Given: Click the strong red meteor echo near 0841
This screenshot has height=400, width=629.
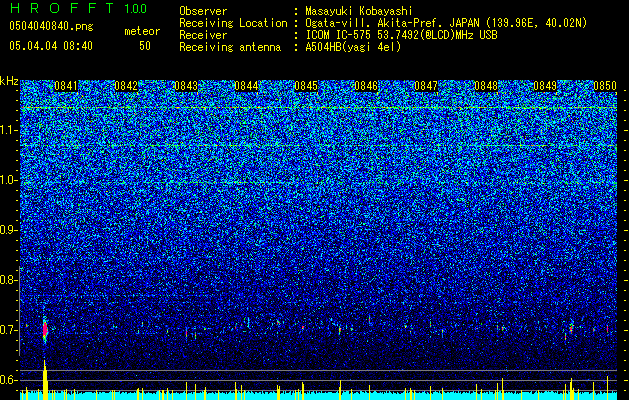Looking at the screenshot, I should pyautogui.click(x=45, y=330).
